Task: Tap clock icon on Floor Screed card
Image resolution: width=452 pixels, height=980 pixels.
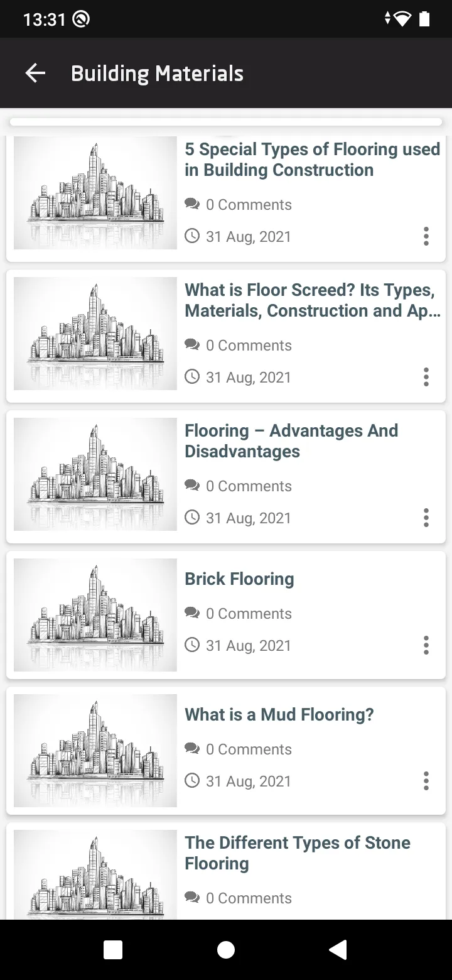Action: coord(192,377)
